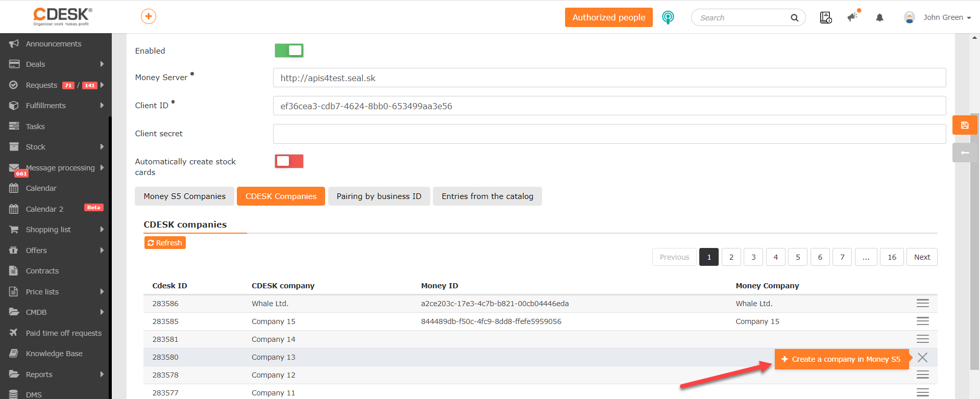Click the Requests 141 badge

[x=90, y=85]
